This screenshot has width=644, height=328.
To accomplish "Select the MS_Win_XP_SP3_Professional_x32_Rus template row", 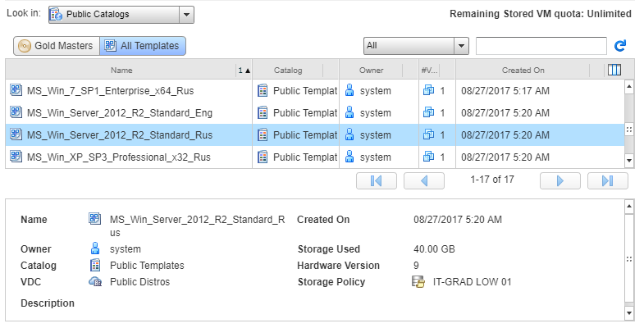I will click(315, 157).
